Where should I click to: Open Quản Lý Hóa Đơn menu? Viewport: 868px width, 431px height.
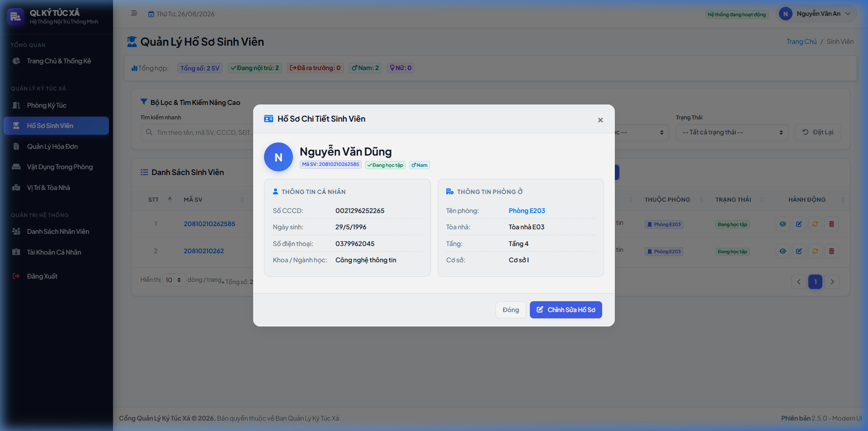tap(57, 147)
